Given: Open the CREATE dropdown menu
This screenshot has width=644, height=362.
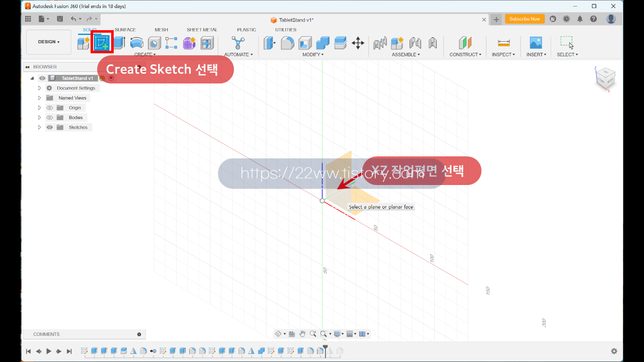Looking at the screenshot, I should pos(145,54).
